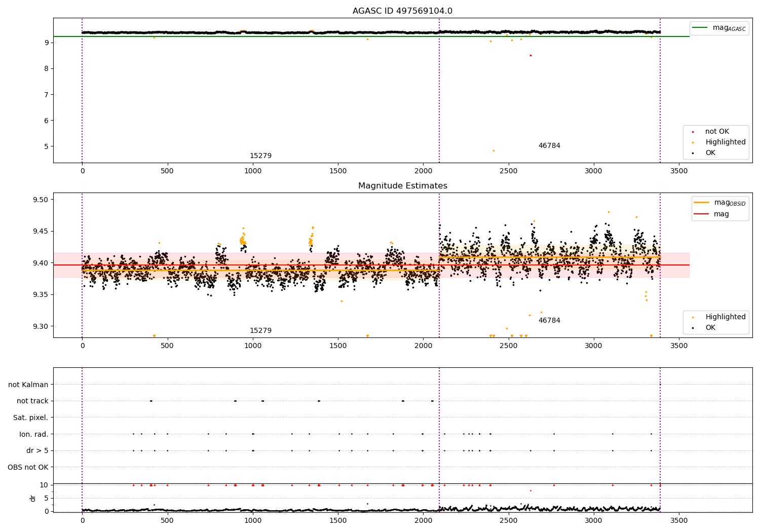Click the 9.30 y-axis tick label

pyautogui.click(x=40, y=326)
